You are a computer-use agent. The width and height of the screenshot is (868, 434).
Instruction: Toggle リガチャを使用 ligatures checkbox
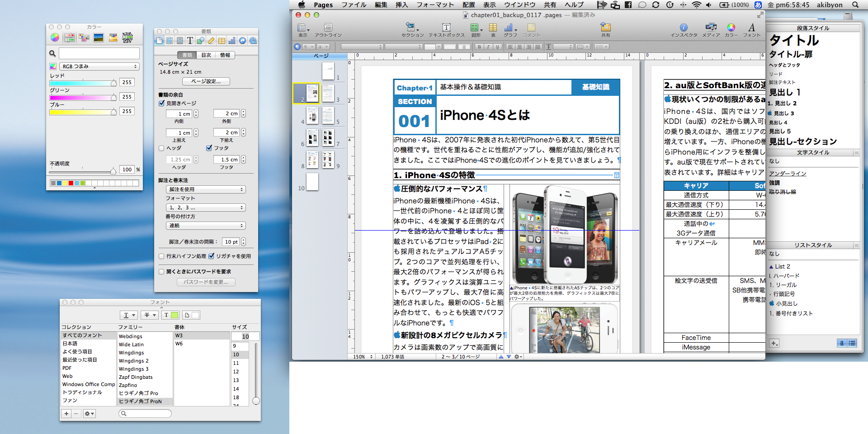(211, 256)
